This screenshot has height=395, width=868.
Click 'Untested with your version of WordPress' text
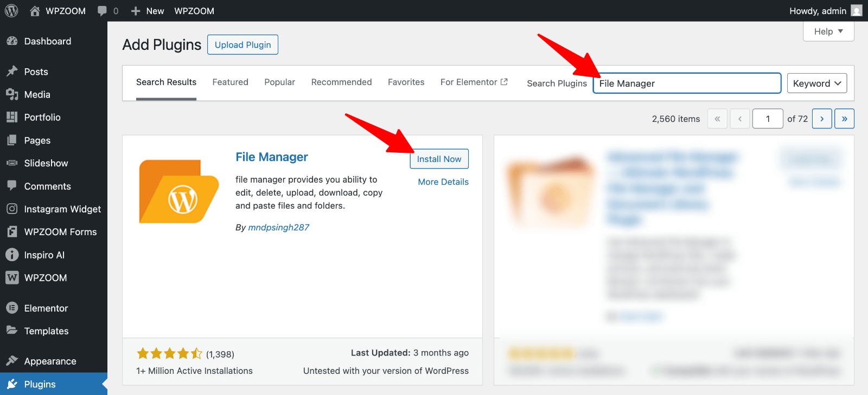point(386,371)
